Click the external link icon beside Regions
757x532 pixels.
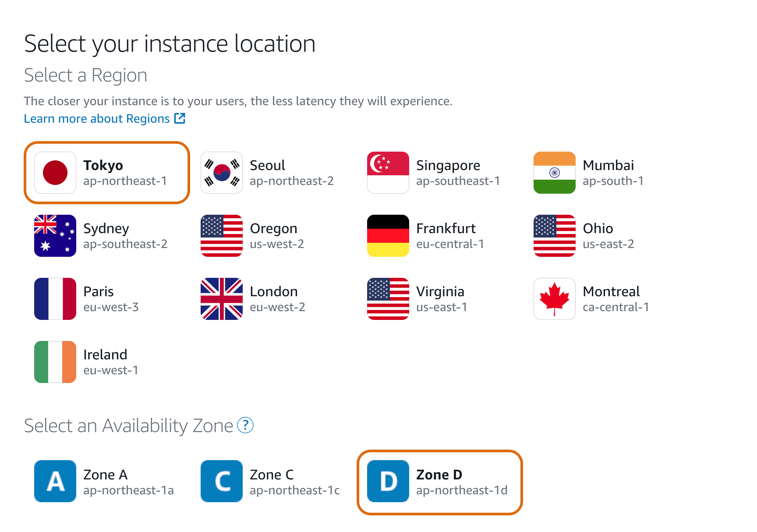(180, 118)
